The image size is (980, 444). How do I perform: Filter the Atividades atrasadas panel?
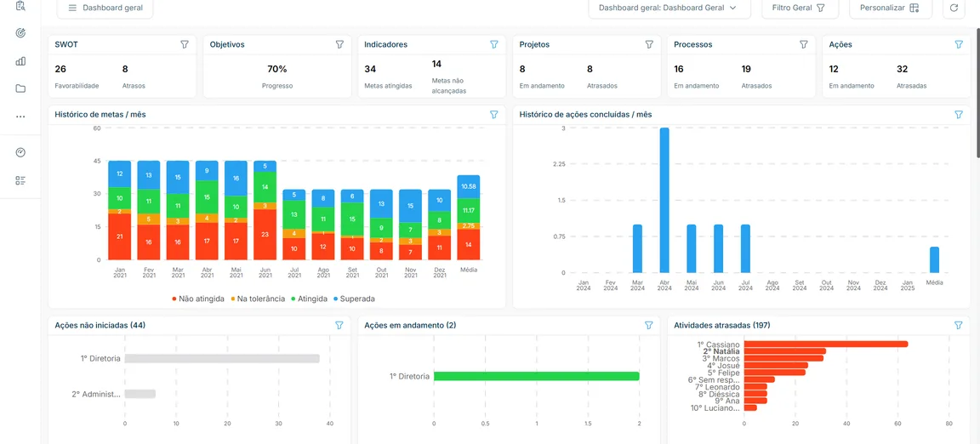click(959, 325)
